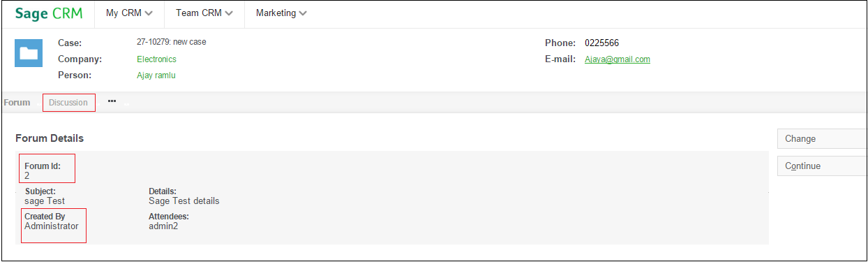Viewport: 868px width, 262px height.
Task: Open the Ajay ramlu person link
Action: coord(156,75)
